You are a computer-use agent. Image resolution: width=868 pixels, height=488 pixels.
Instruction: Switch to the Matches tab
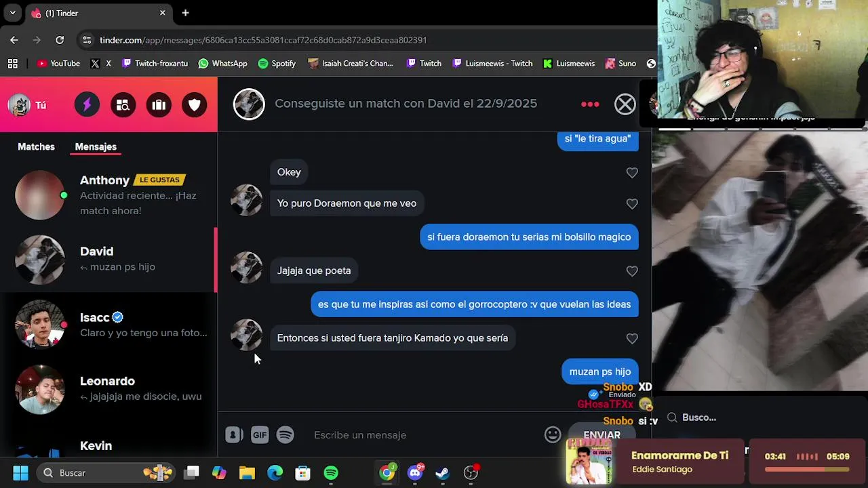coord(36,146)
